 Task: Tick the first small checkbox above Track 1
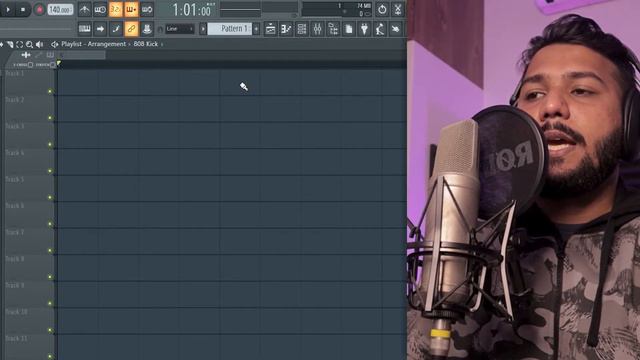click(x=30, y=65)
